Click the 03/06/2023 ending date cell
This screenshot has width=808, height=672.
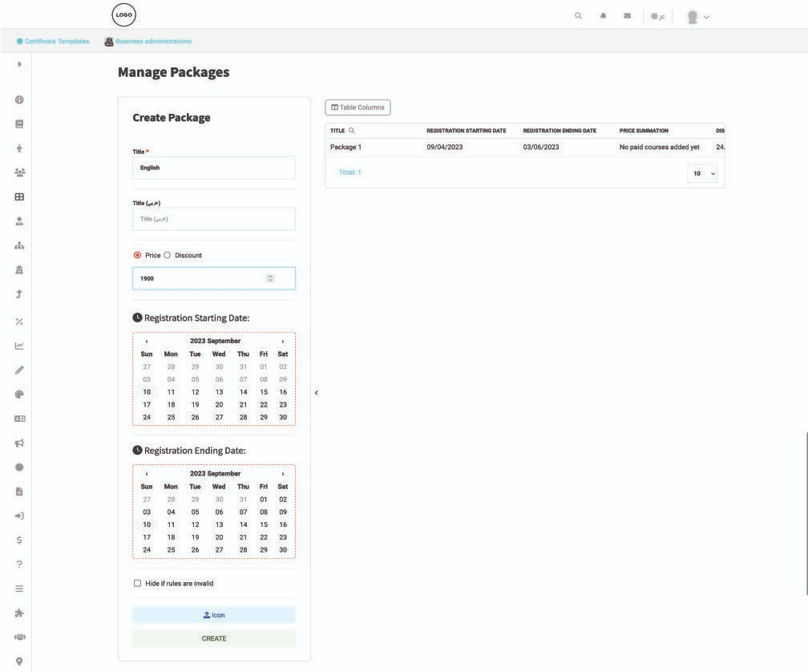tap(541, 147)
